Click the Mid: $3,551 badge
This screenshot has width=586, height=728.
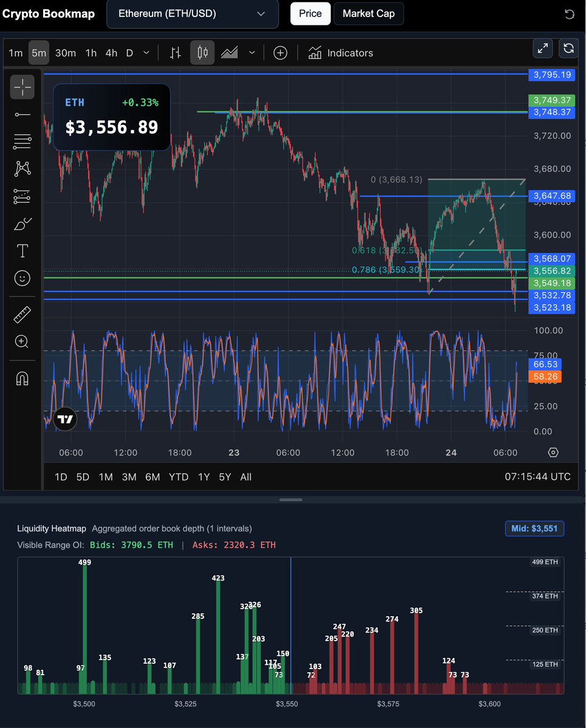pos(534,528)
